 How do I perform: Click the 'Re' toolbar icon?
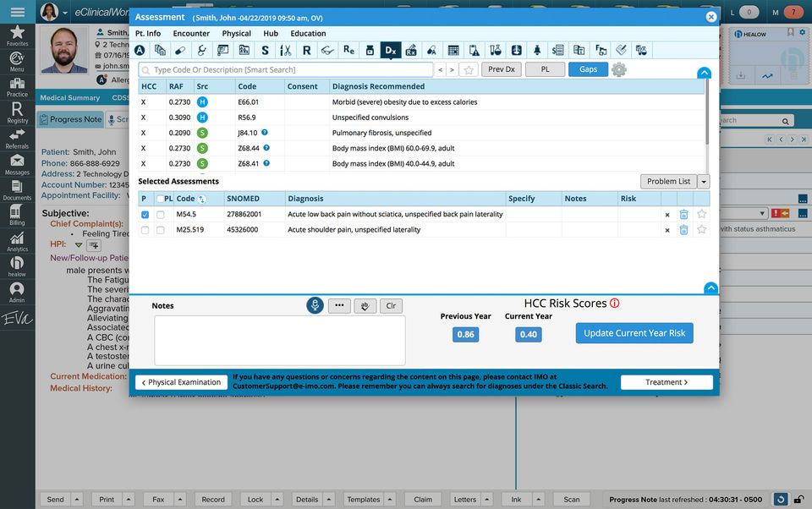click(x=348, y=50)
